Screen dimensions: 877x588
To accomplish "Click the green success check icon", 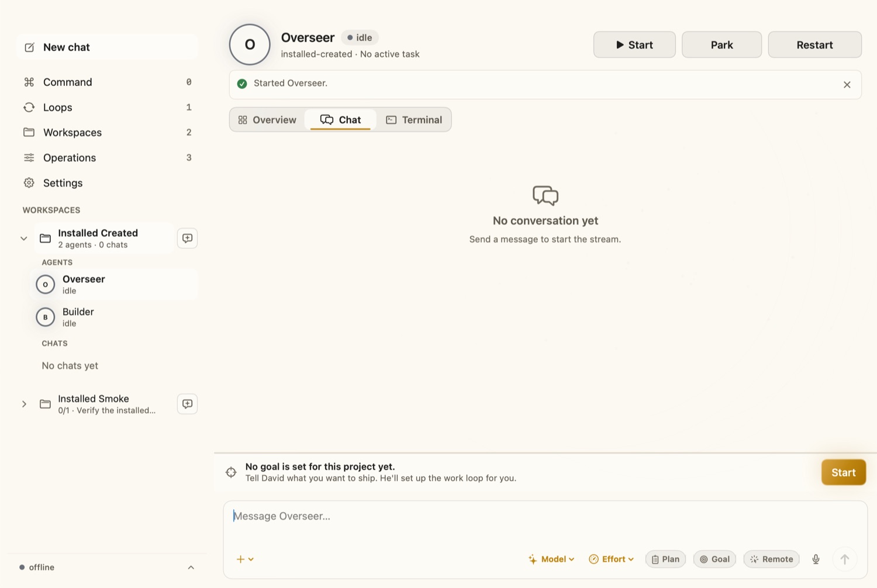I will (242, 84).
